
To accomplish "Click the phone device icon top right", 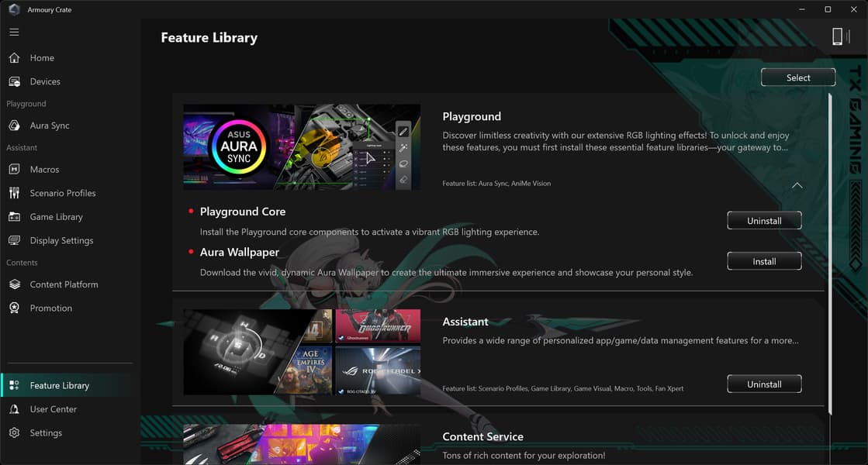I will [x=837, y=37].
